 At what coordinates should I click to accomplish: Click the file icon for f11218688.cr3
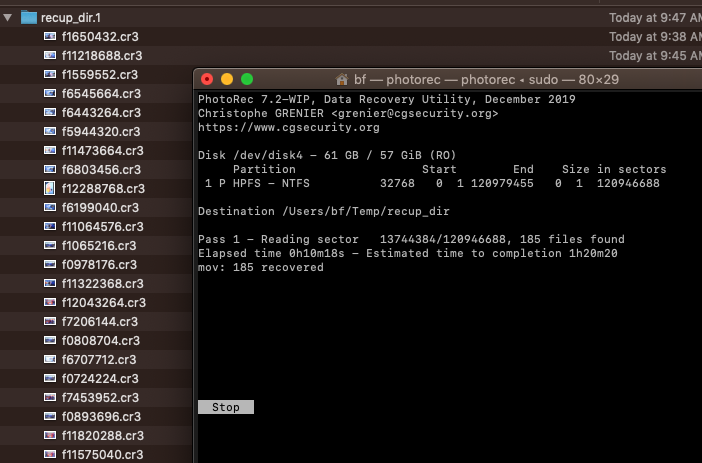(50, 56)
